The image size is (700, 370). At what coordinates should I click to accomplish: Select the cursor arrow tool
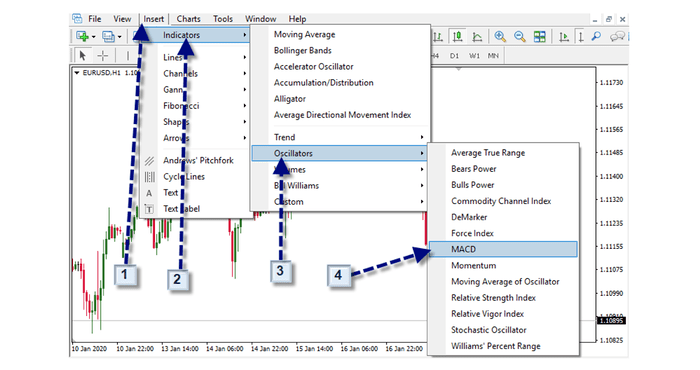(82, 55)
